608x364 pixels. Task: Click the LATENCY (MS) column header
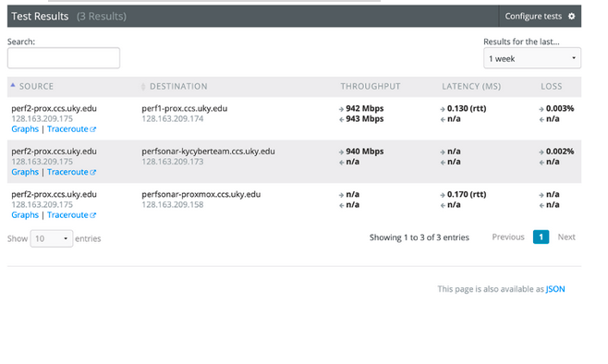pyautogui.click(x=471, y=86)
